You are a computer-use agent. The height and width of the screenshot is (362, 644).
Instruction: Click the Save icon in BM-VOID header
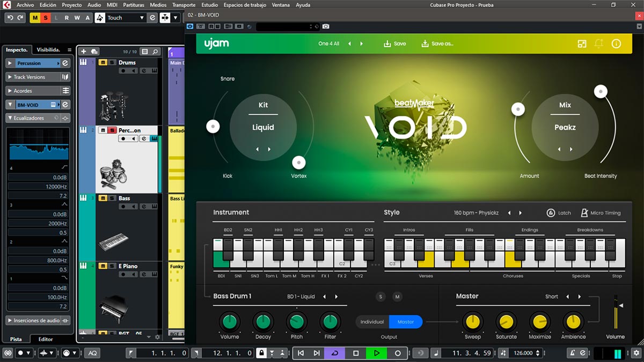coord(387,43)
